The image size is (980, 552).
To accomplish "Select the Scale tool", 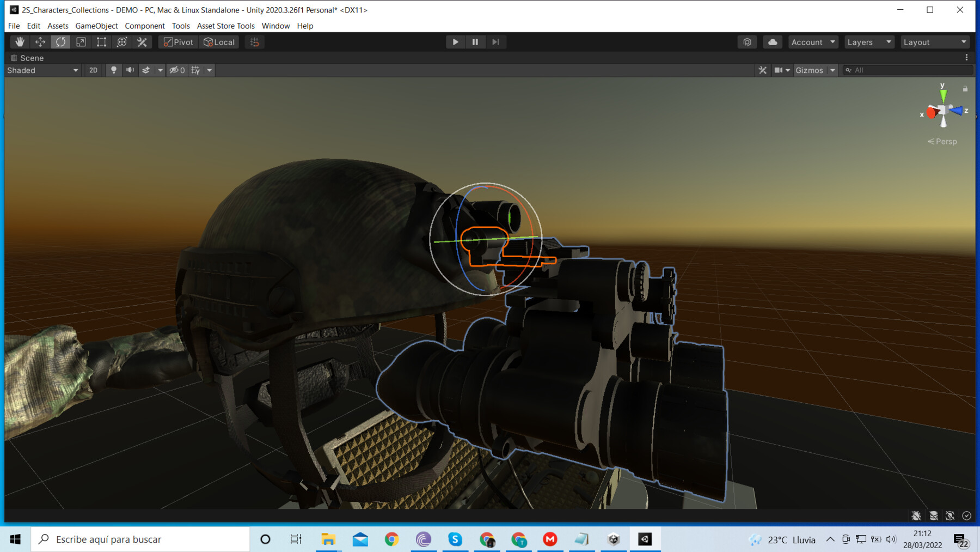I will (x=81, y=42).
